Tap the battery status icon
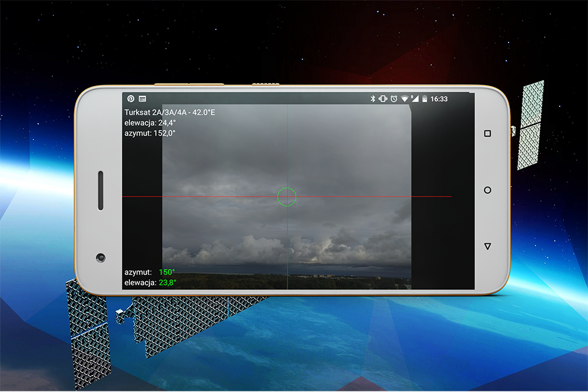Screen dimensions: 588x392 [425, 99]
